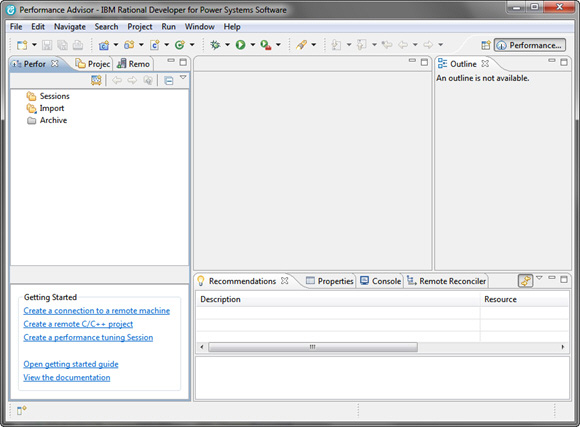The height and width of the screenshot is (427, 580).
Task: Click the Open Perspective icon
Action: coord(486,45)
